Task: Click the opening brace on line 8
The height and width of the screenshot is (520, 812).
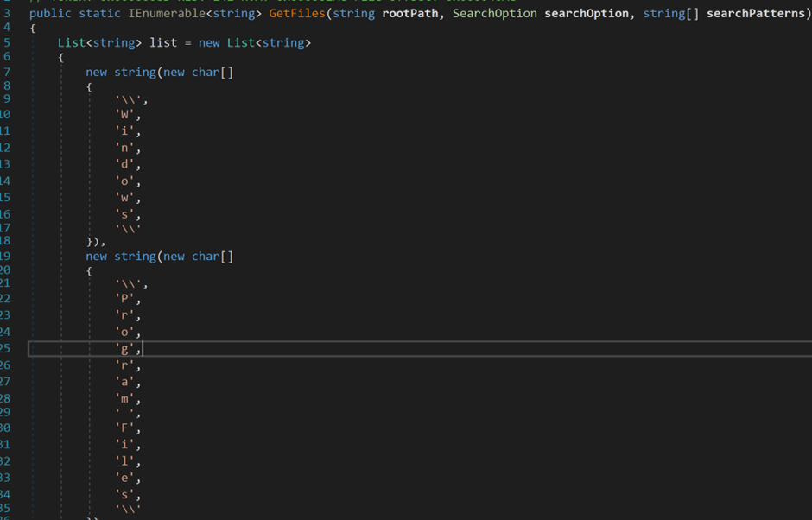Action: point(89,86)
